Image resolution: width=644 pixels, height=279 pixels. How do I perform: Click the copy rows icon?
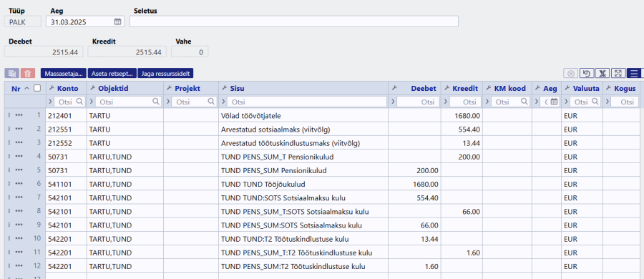pos(11,74)
